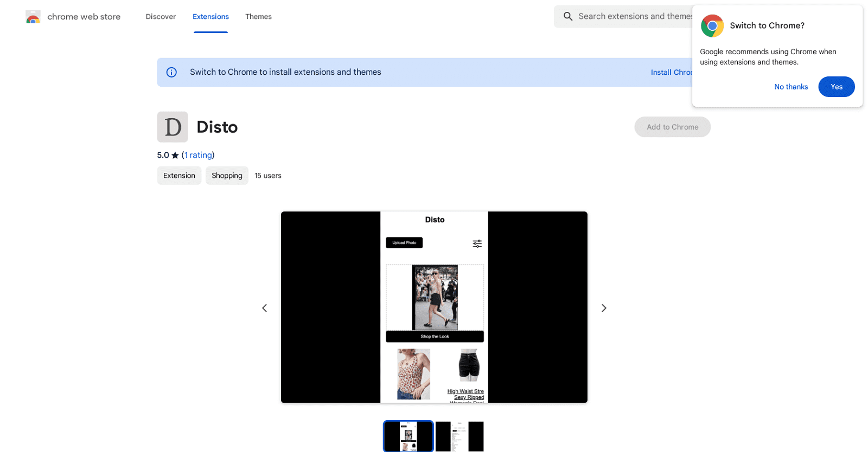Dismiss the popup with No thanks

(x=790, y=87)
